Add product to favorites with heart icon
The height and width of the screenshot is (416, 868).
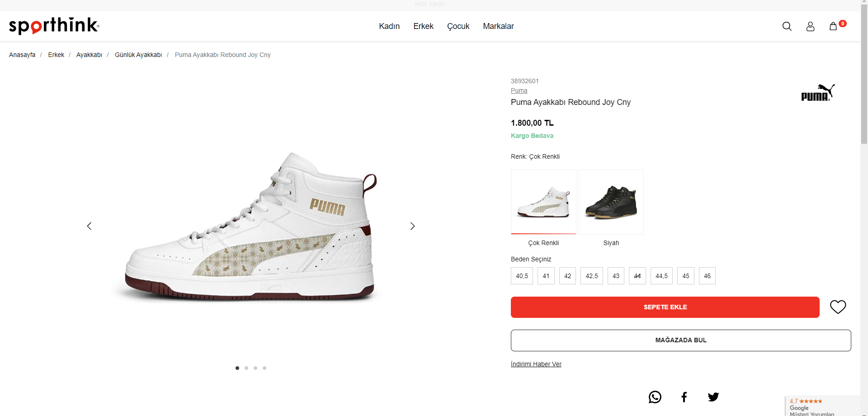pyautogui.click(x=838, y=307)
